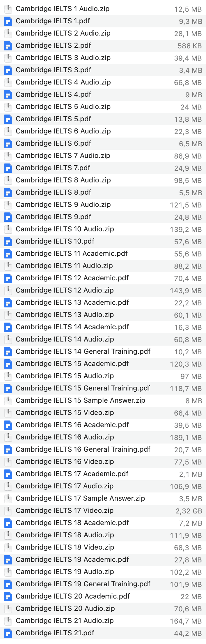The height and width of the screenshot is (644, 206).
Task: Click the PDF icon of Cambridge IELTS 16 General Training.pdf
Action: point(8,450)
